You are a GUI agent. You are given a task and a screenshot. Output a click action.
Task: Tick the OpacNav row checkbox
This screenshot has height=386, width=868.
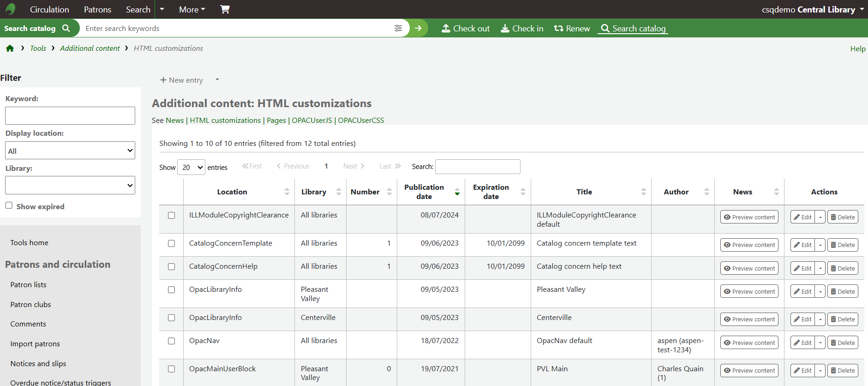(171, 341)
